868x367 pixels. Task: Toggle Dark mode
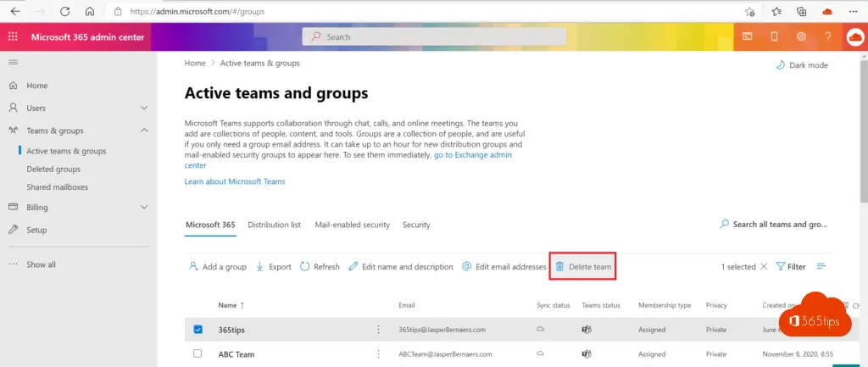tap(802, 65)
